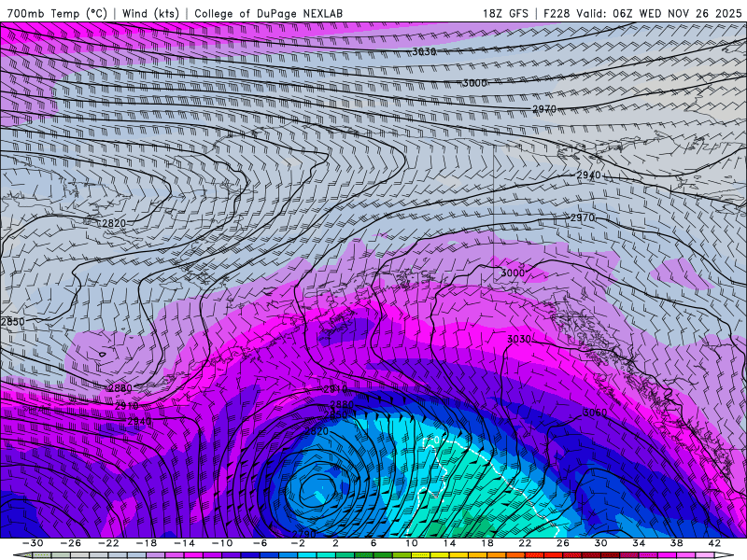Click the 30 colorbar tick label

(600, 543)
